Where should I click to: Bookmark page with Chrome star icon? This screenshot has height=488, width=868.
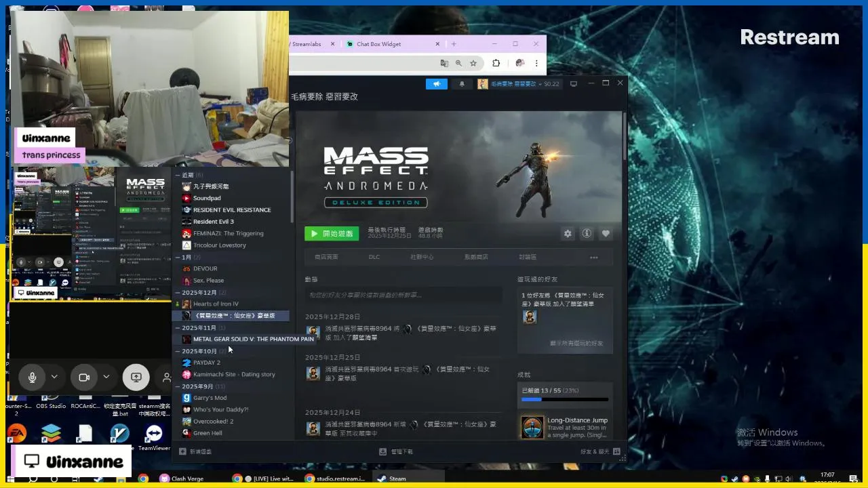(x=473, y=63)
